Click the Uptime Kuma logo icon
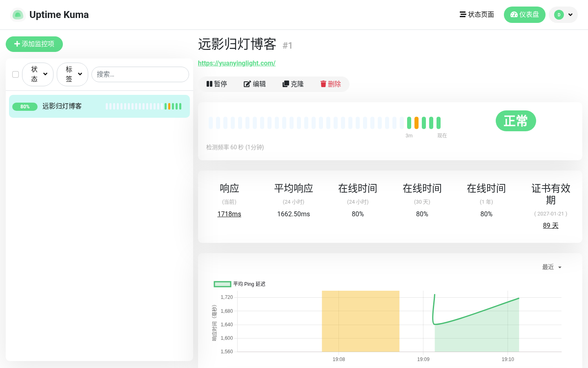 (18, 15)
